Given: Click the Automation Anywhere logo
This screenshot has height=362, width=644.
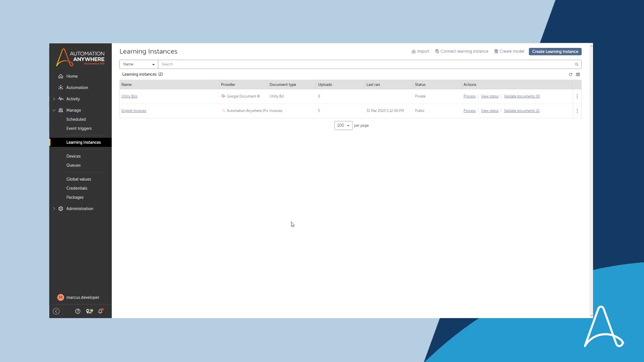Looking at the screenshot, I should (80, 57).
